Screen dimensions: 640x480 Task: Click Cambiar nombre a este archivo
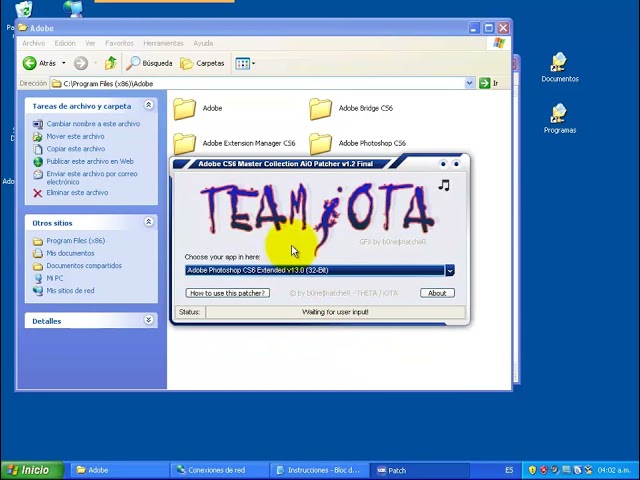coord(93,124)
